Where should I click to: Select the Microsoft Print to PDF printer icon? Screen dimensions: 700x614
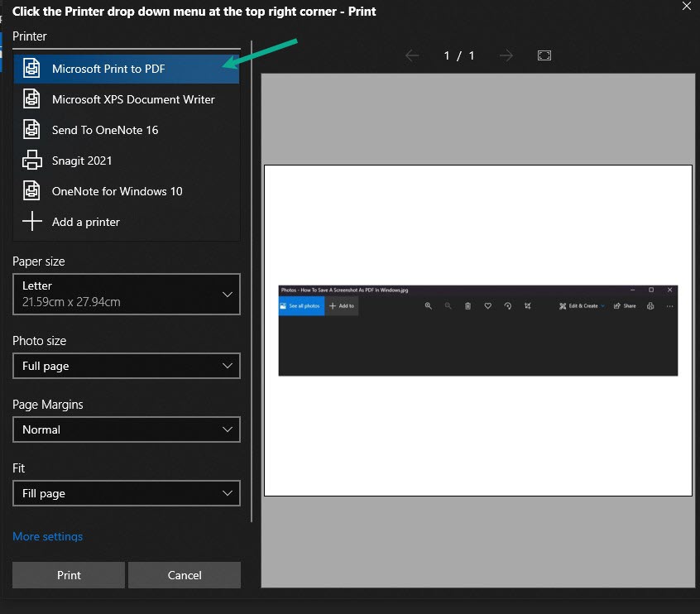(x=31, y=69)
